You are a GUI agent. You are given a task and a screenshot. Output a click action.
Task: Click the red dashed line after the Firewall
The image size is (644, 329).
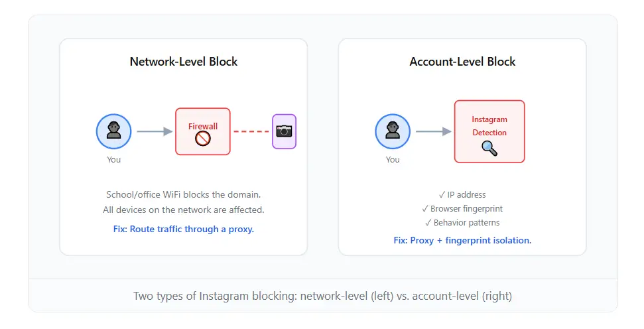pos(251,131)
